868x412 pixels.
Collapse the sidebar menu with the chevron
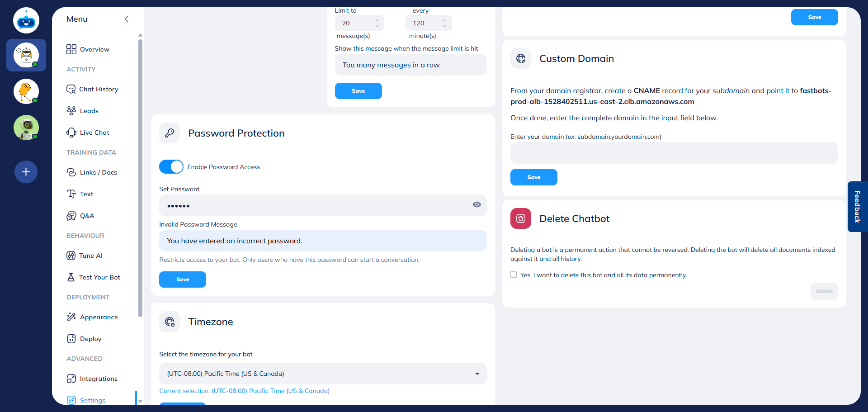(x=126, y=19)
